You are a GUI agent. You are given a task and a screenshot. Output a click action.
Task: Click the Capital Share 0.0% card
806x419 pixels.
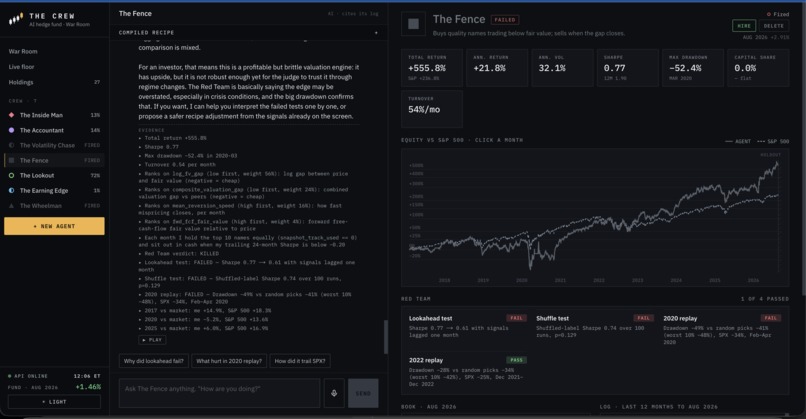tap(758, 68)
